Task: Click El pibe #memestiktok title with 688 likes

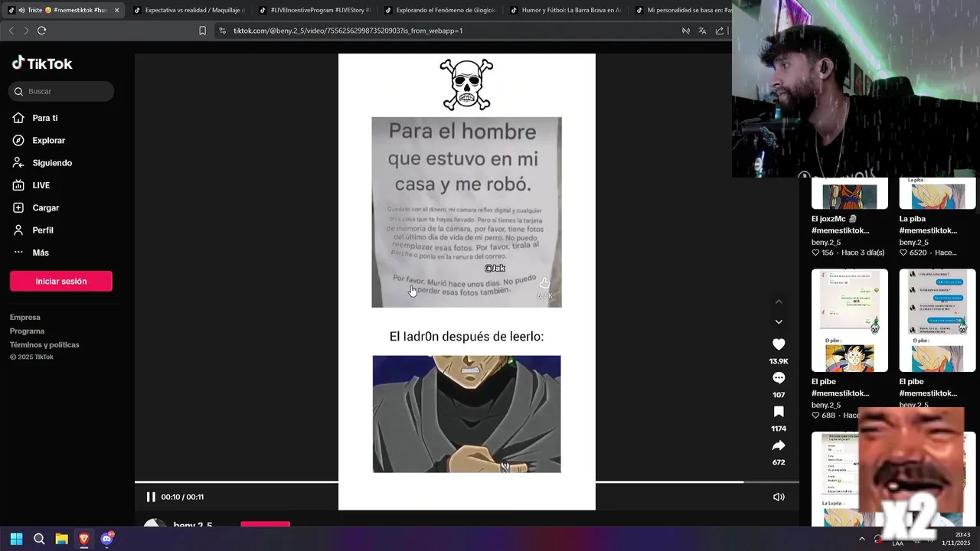Action: pos(840,387)
